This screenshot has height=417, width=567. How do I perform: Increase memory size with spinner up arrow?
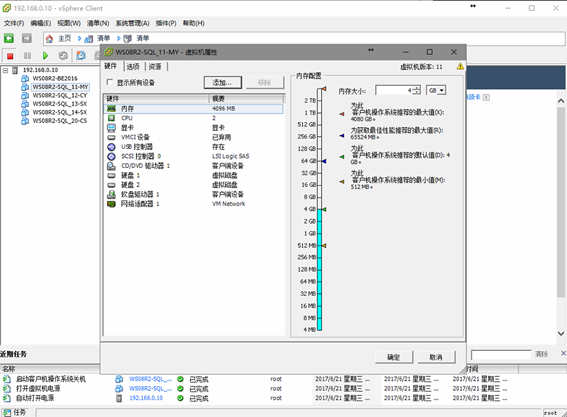417,88
